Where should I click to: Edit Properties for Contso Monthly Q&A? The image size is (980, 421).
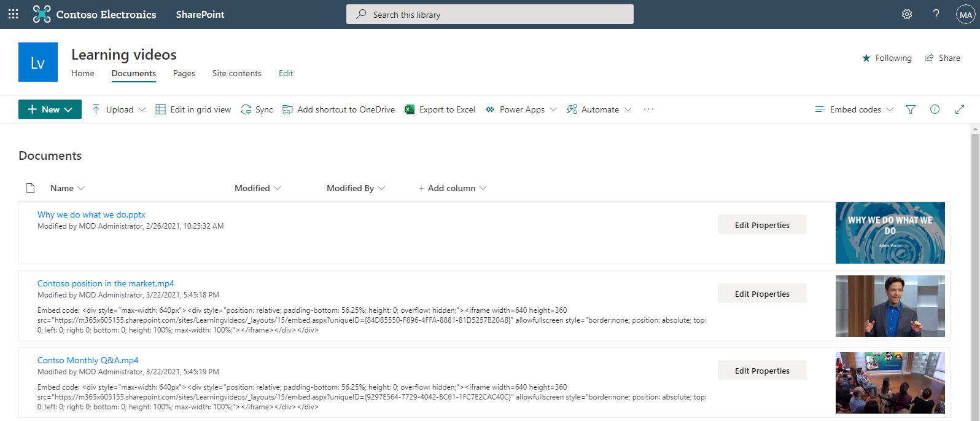coord(762,371)
